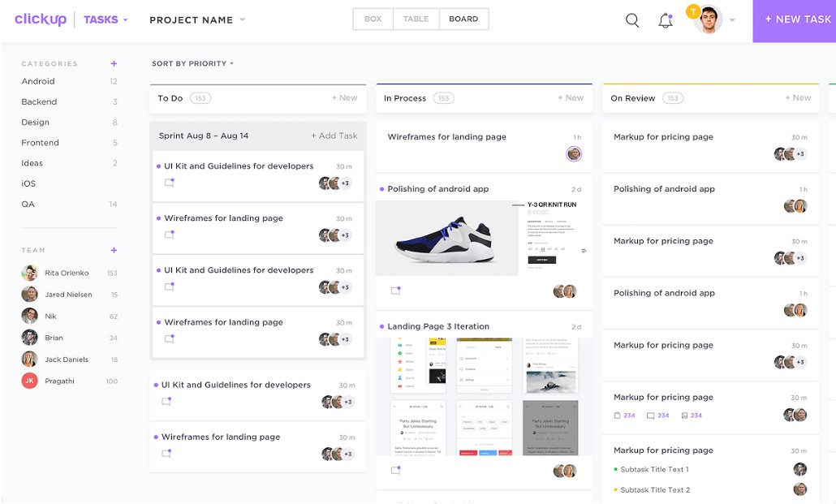Add a new category with the plus icon

coord(114,63)
